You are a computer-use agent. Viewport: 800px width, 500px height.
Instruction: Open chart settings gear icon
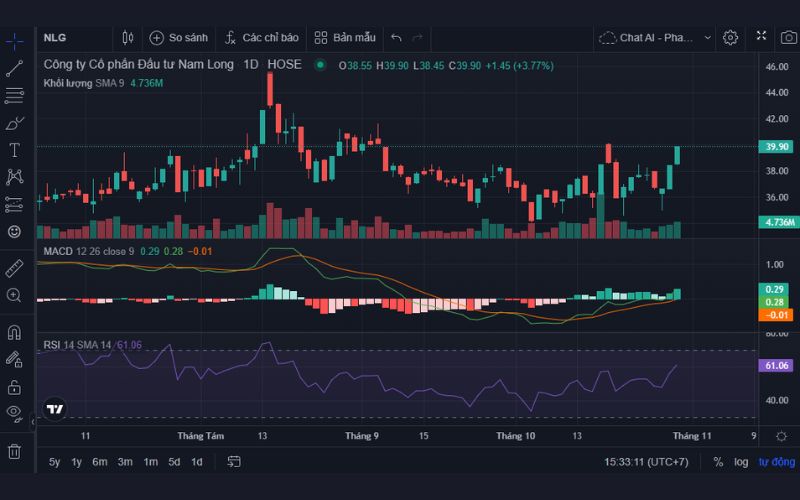click(730, 37)
